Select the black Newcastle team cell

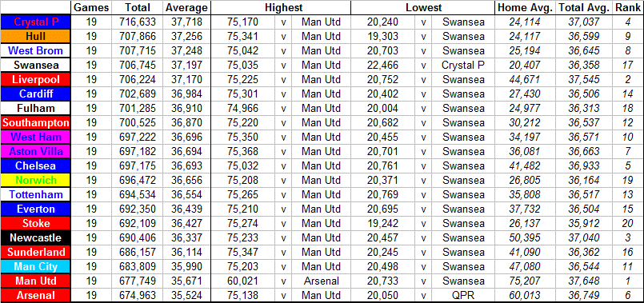point(36,237)
